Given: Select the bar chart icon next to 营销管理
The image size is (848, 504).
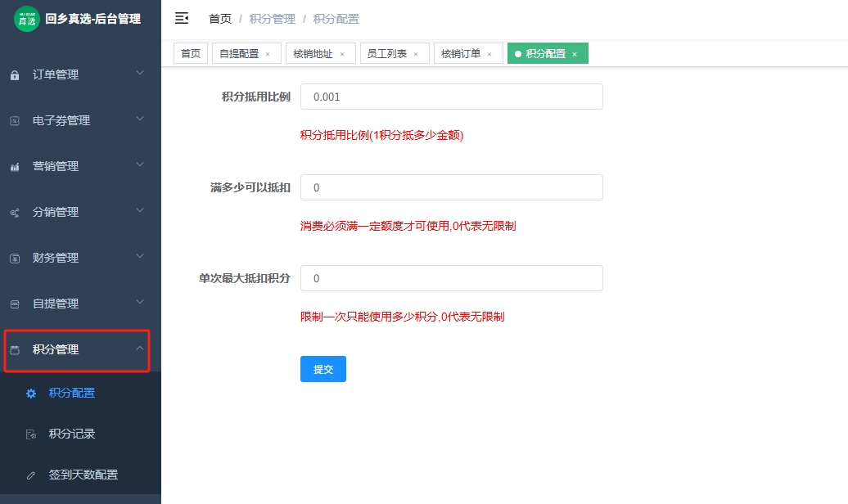Looking at the screenshot, I should (x=14, y=166).
